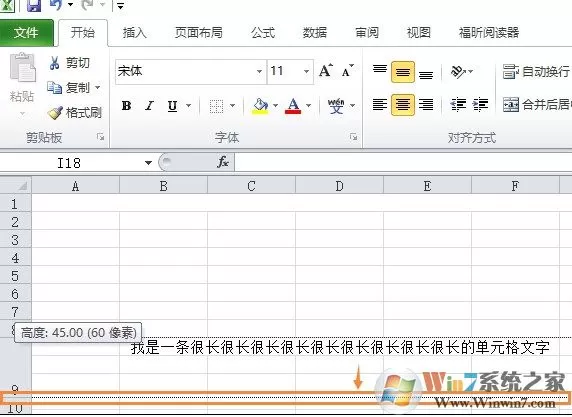Click the Paste clipboard icon
The height and width of the screenshot is (417, 572).
pos(22,67)
